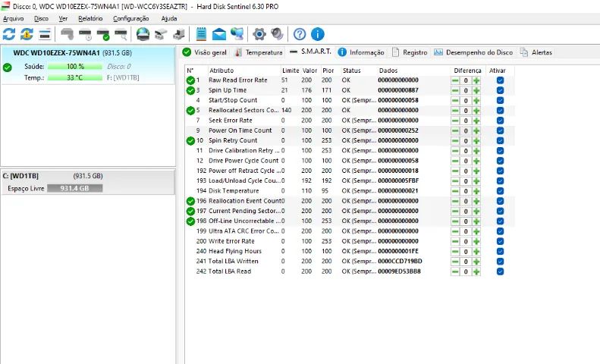The image size is (600, 364).
Task: Click the blue refresh arrows toolbar icon
Action: (x=9, y=34)
